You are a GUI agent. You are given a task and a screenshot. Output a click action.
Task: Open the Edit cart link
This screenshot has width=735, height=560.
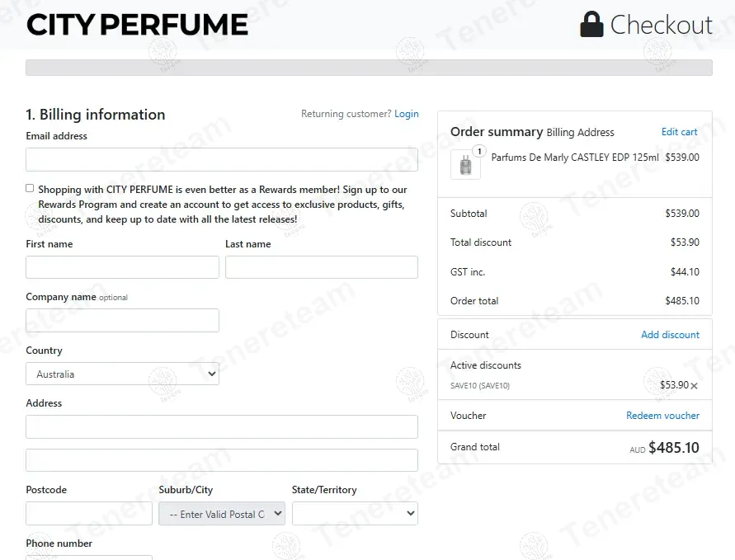[679, 132]
